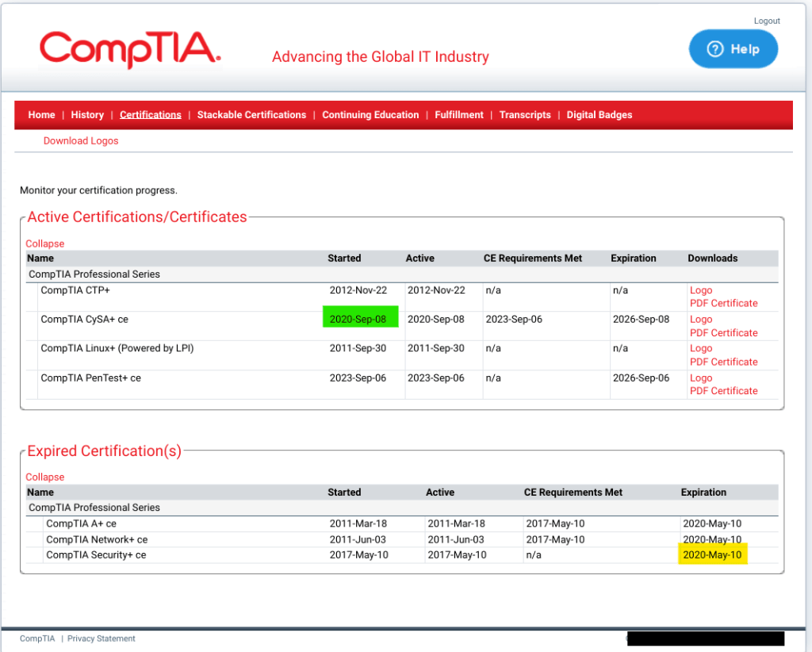Open the Privacy Statement footer link
Image resolution: width=812 pixels, height=652 pixels.
point(101,639)
